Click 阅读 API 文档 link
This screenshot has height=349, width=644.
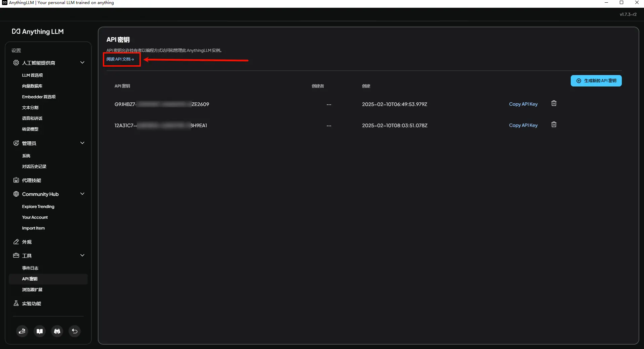point(120,59)
